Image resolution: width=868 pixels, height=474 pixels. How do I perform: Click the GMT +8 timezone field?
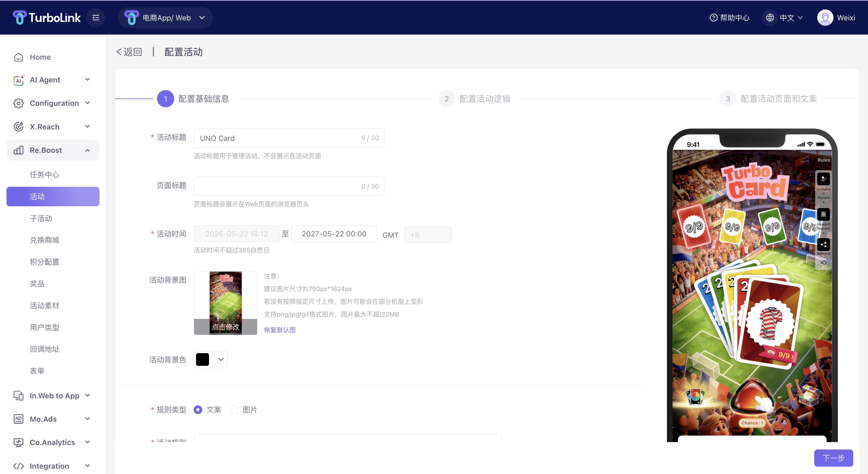click(428, 234)
